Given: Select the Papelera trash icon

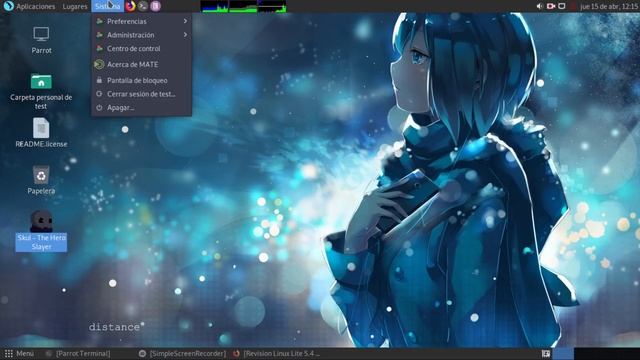Looking at the screenshot, I should [x=41, y=180].
